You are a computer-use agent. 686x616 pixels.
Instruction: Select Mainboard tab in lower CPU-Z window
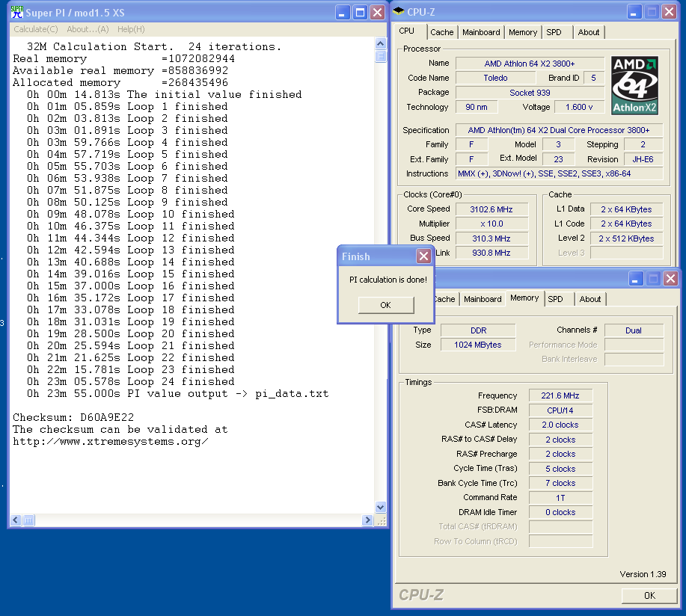pyautogui.click(x=483, y=299)
